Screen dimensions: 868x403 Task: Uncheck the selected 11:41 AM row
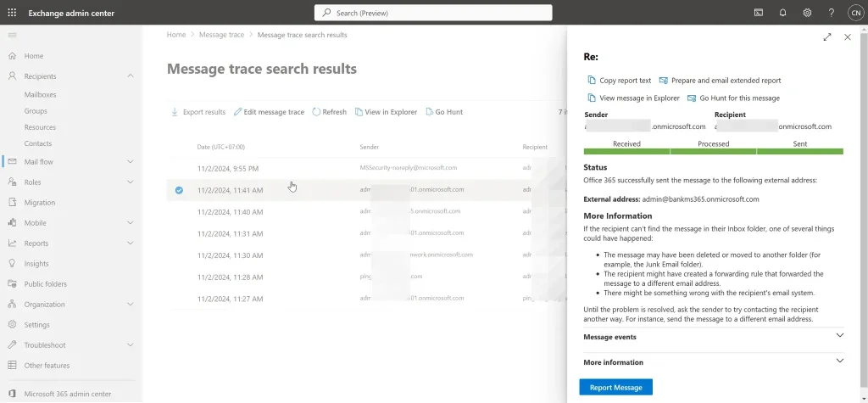pos(179,190)
